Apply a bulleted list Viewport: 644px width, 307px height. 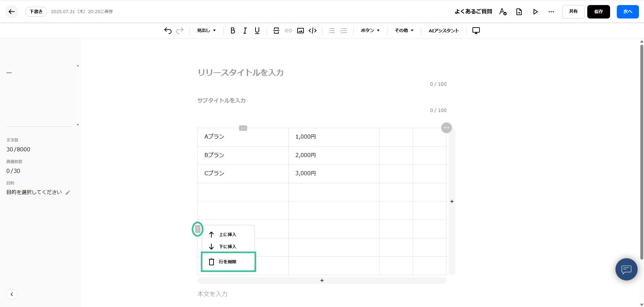[x=331, y=30]
